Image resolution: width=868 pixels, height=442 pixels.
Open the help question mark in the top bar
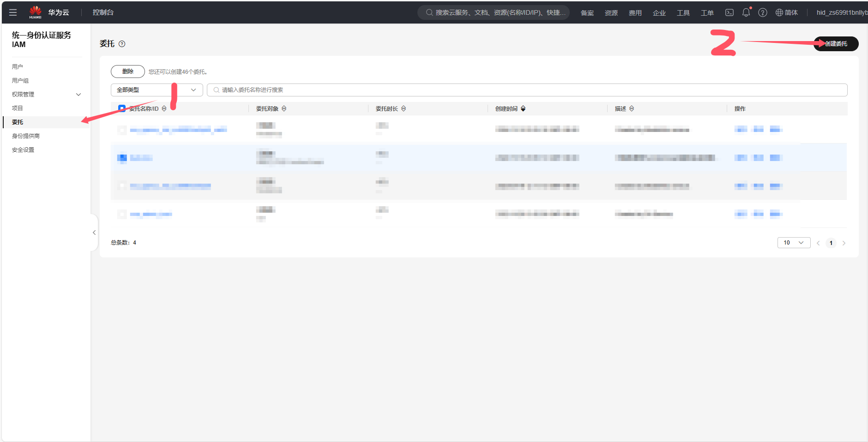click(763, 12)
